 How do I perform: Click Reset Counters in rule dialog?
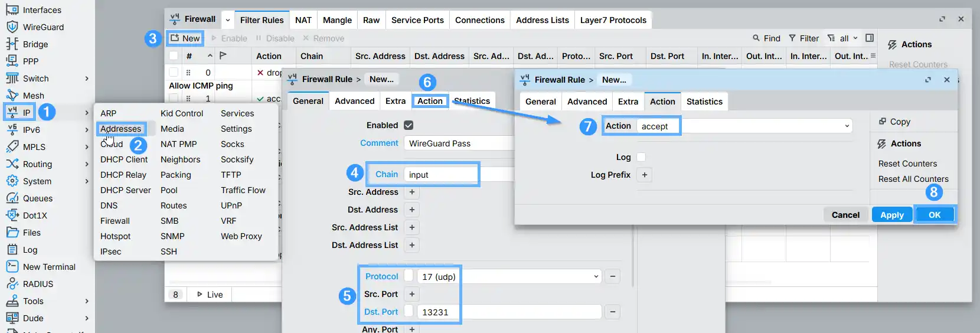(907, 164)
